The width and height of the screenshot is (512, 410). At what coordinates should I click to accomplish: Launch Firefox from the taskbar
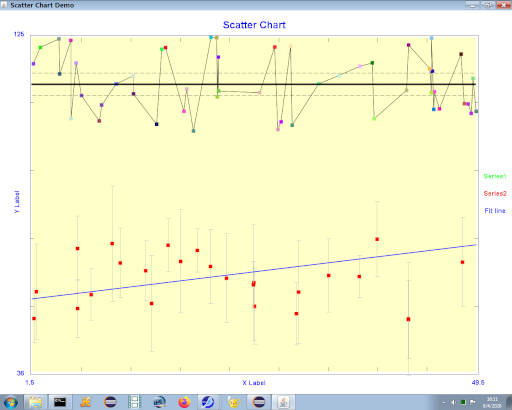point(184,402)
